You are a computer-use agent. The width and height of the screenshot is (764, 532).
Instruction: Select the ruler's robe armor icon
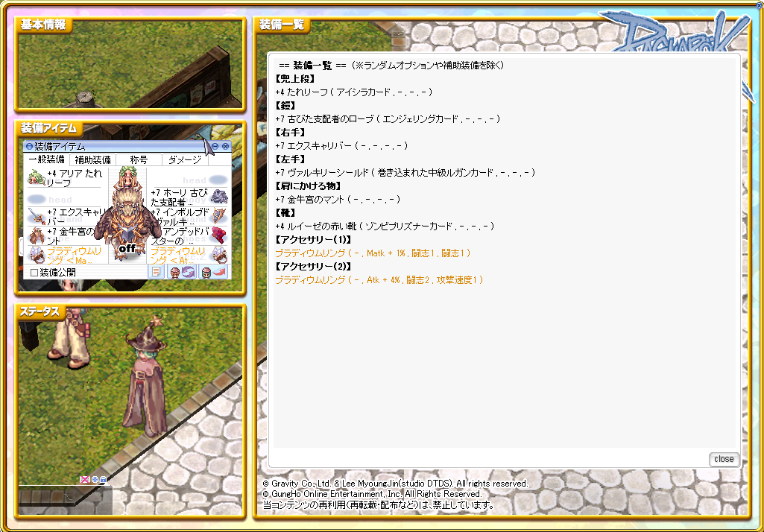coord(219,197)
